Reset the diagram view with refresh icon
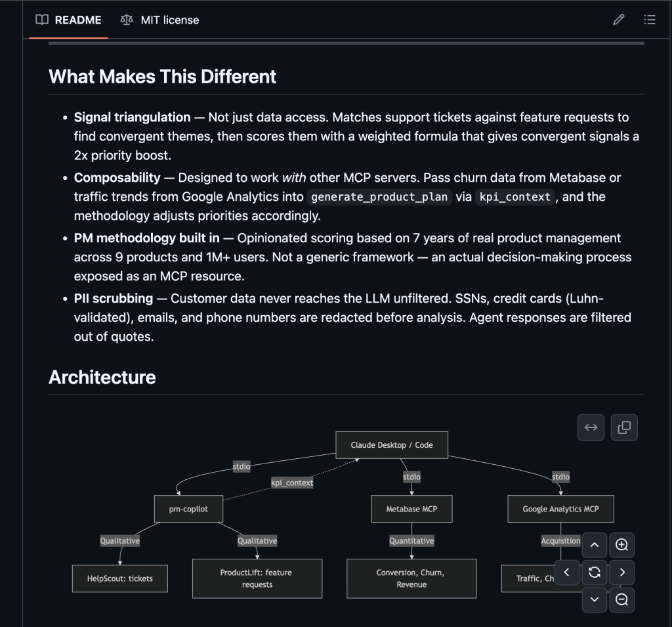672x627 pixels. [595, 572]
